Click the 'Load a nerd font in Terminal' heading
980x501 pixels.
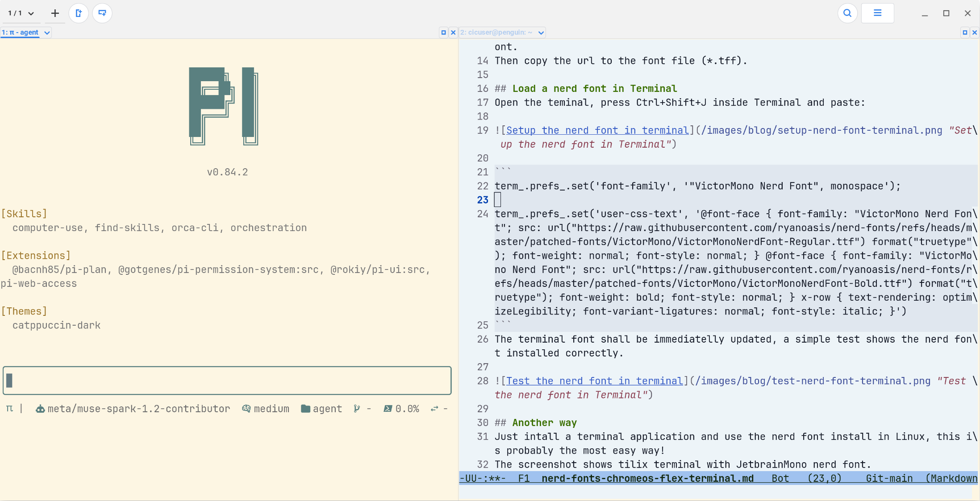pos(595,89)
